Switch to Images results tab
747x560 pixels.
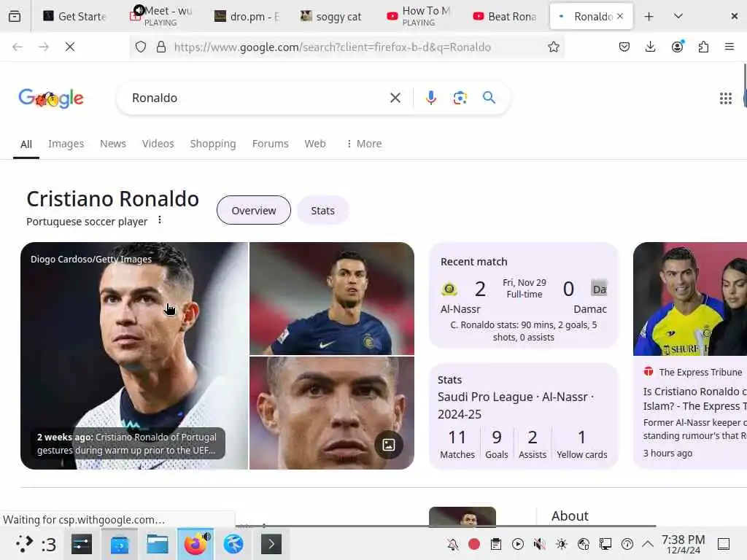coord(66,144)
